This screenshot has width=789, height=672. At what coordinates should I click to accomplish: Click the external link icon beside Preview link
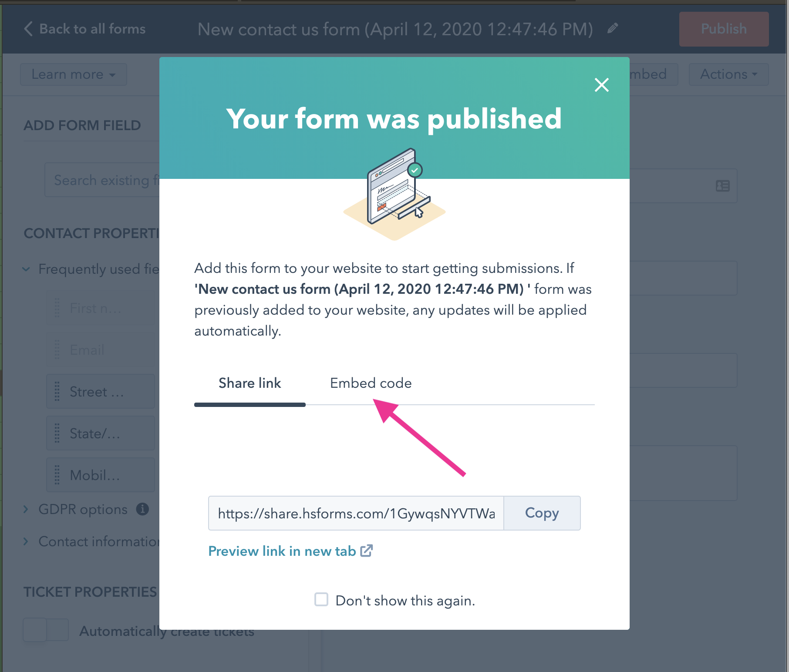[367, 551]
